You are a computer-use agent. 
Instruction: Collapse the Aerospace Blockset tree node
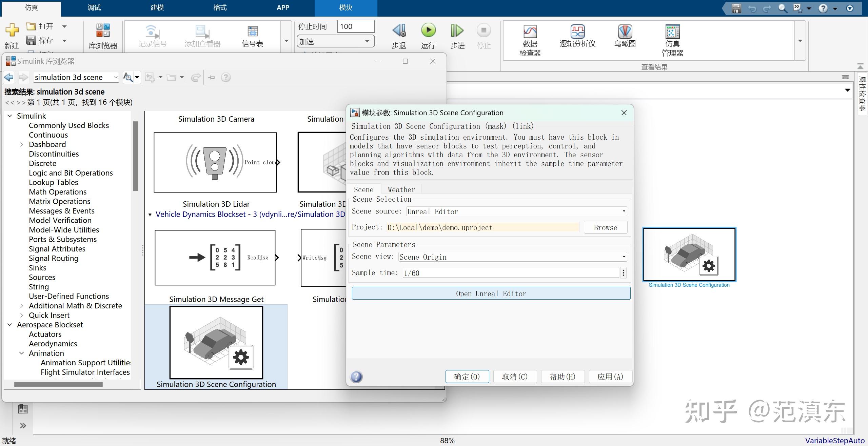[10, 325]
